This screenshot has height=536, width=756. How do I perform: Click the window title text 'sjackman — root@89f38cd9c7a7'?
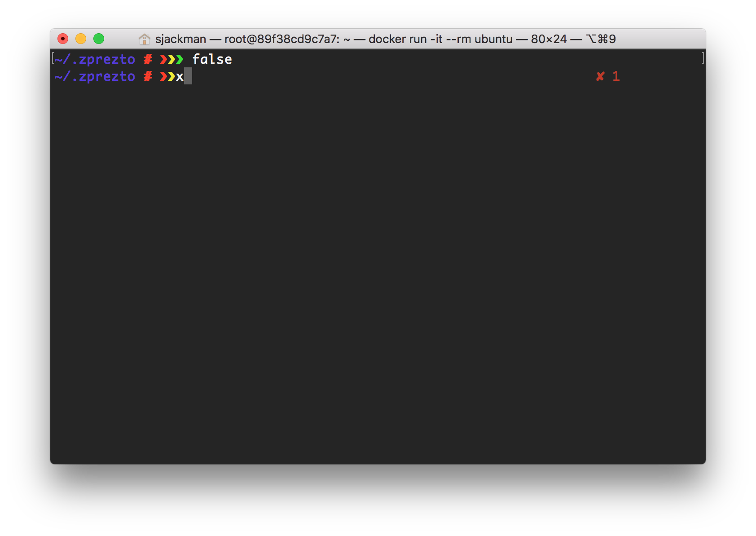tap(246, 39)
